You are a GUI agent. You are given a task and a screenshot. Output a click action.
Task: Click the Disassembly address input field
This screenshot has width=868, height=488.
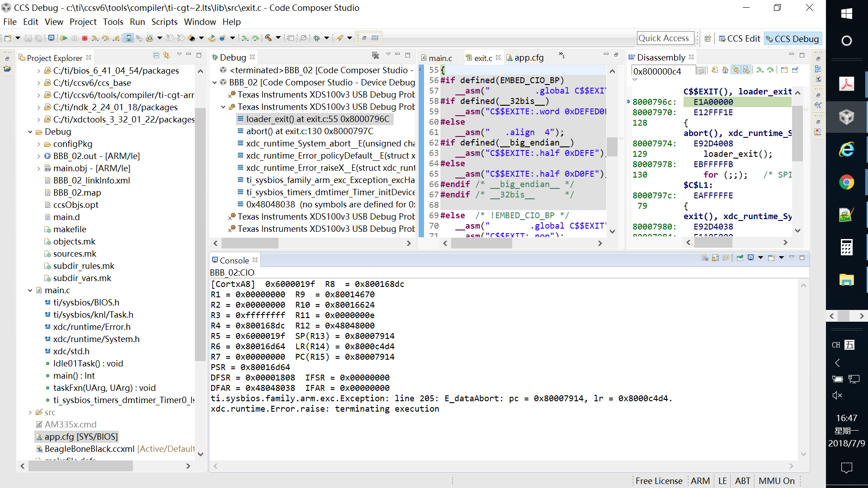662,71
